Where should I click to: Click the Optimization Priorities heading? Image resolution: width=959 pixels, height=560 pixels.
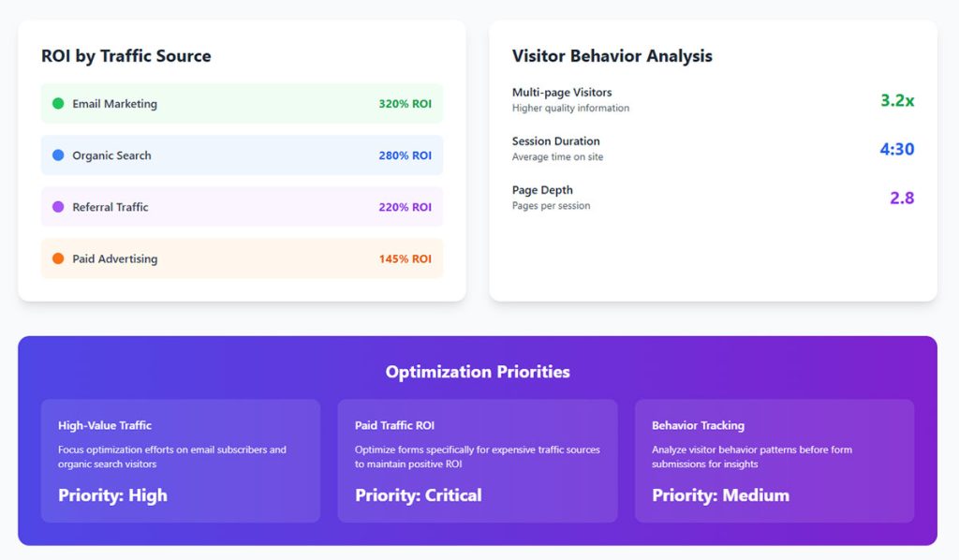(x=478, y=372)
